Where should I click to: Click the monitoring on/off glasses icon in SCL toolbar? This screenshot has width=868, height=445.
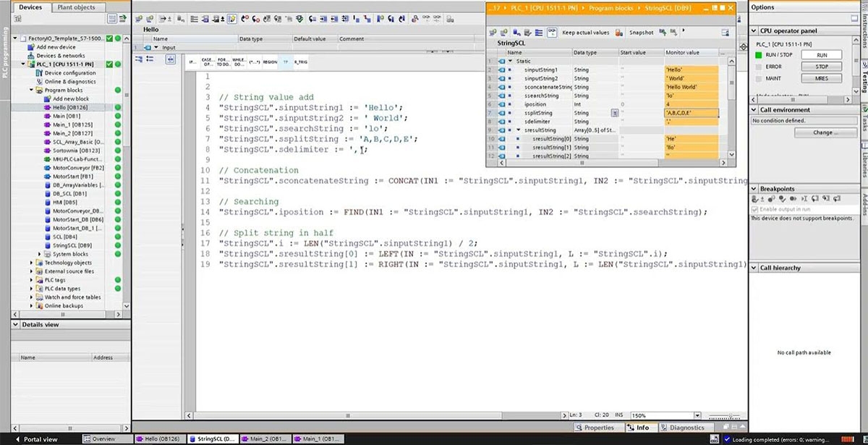point(427,19)
